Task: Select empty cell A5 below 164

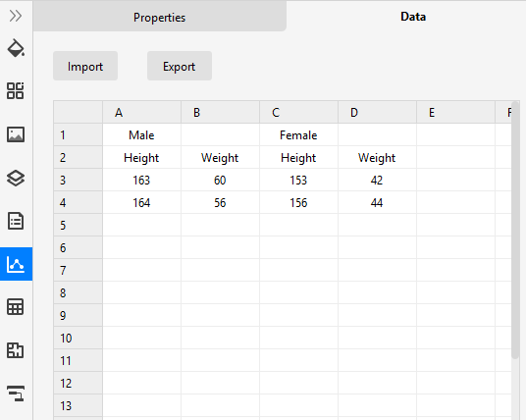Action: pos(142,225)
